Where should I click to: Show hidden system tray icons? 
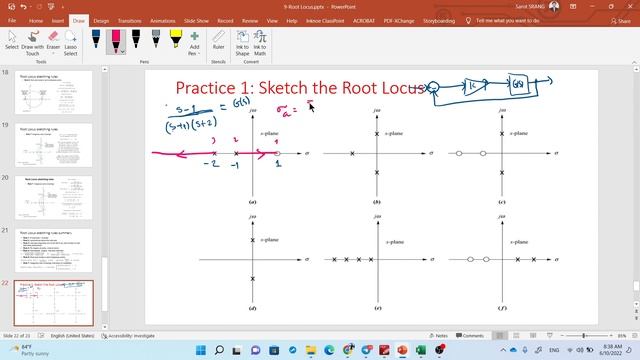click(x=503, y=350)
